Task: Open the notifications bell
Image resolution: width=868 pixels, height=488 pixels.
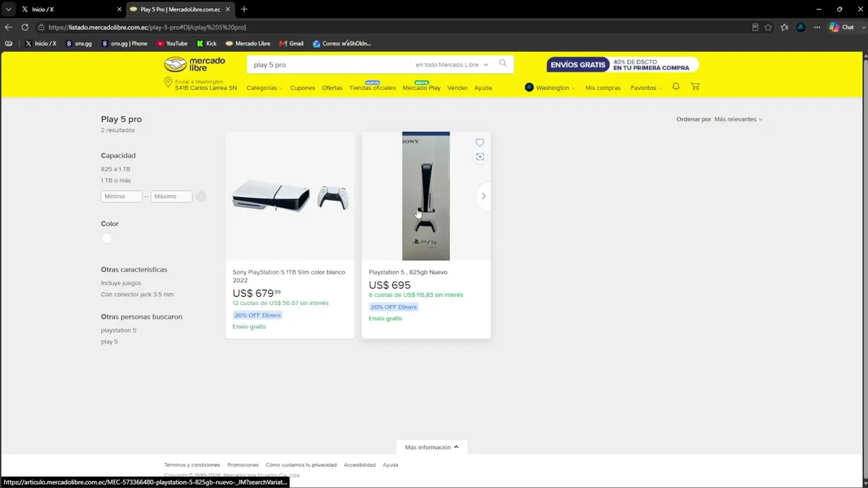Action: 676,87
